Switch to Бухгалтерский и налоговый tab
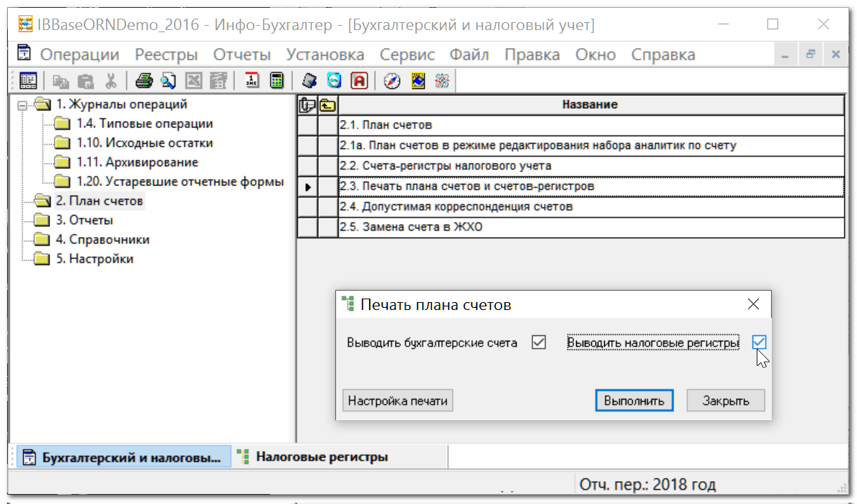The width and height of the screenshot is (857, 504). tap(123, 457)
